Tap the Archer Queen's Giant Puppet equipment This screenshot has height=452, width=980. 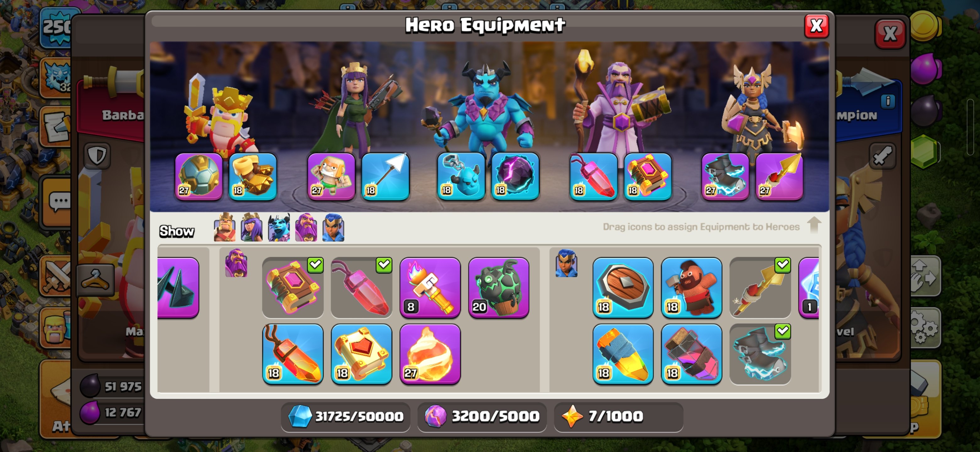pos(331,176)
